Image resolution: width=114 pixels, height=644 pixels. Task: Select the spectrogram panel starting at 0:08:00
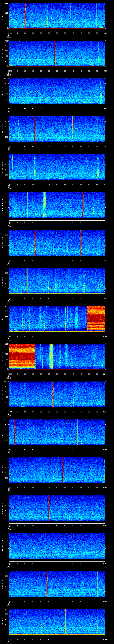[x=57, y=280]
